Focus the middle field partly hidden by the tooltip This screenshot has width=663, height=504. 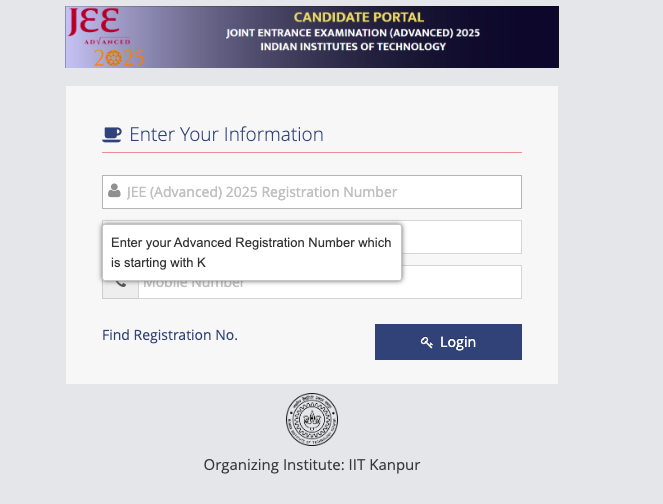(460, 237)
